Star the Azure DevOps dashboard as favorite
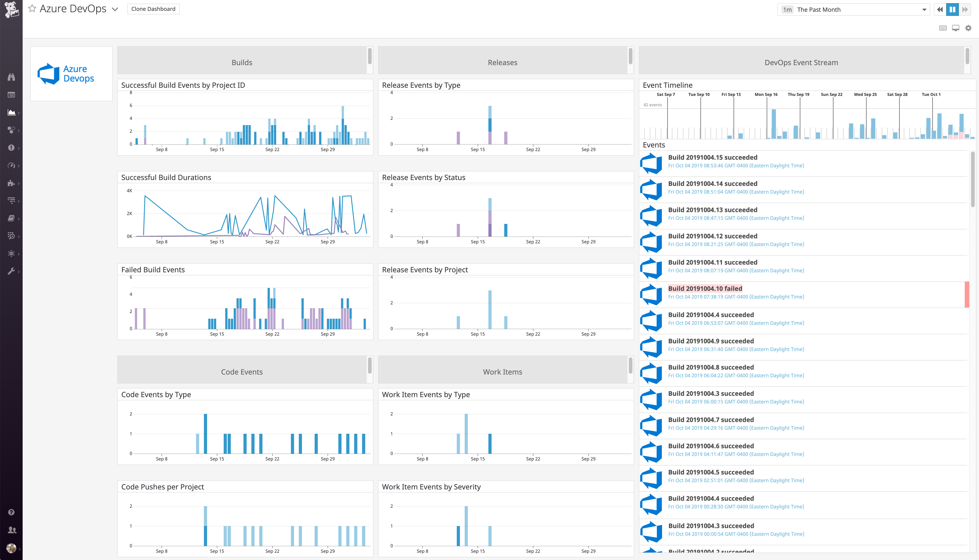 click(x=31, y=8)
